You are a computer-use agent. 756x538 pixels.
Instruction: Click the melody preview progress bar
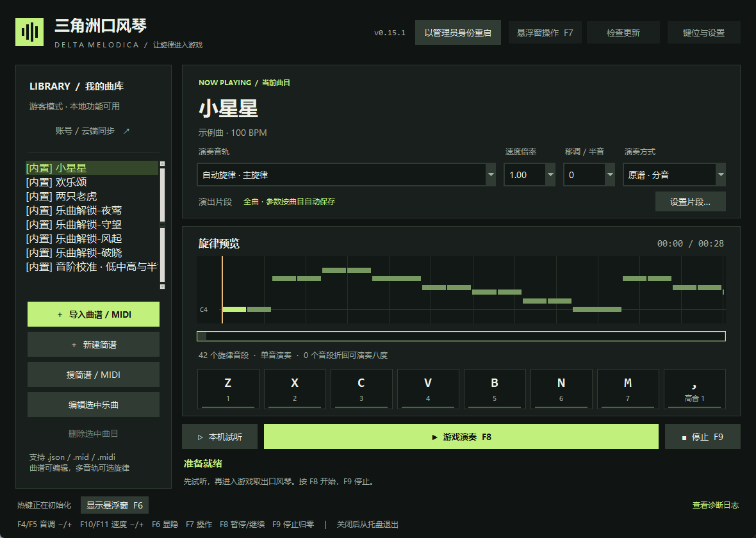[461, 336]
